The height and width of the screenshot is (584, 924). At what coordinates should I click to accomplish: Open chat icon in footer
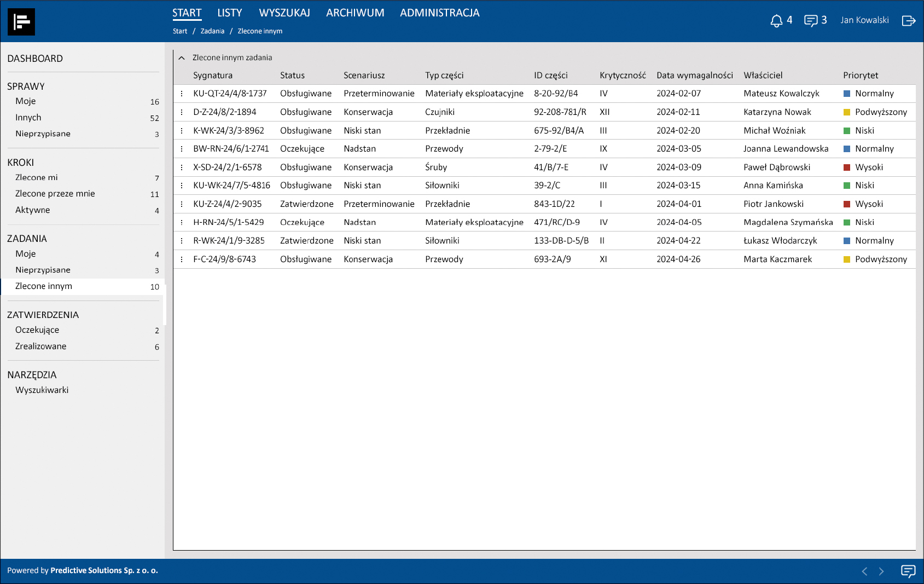(x=908, y=571)
